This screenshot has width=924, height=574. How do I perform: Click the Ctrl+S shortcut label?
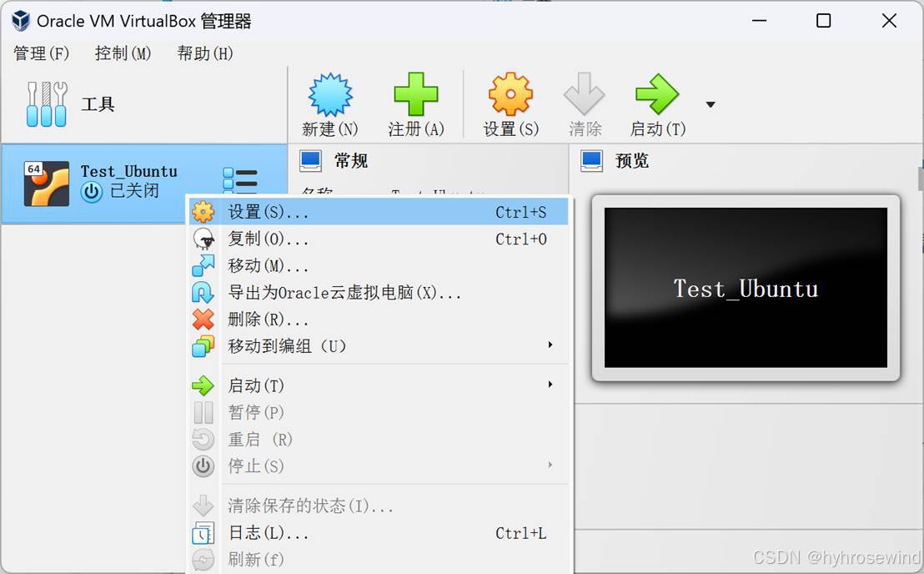tap(520, 212)
